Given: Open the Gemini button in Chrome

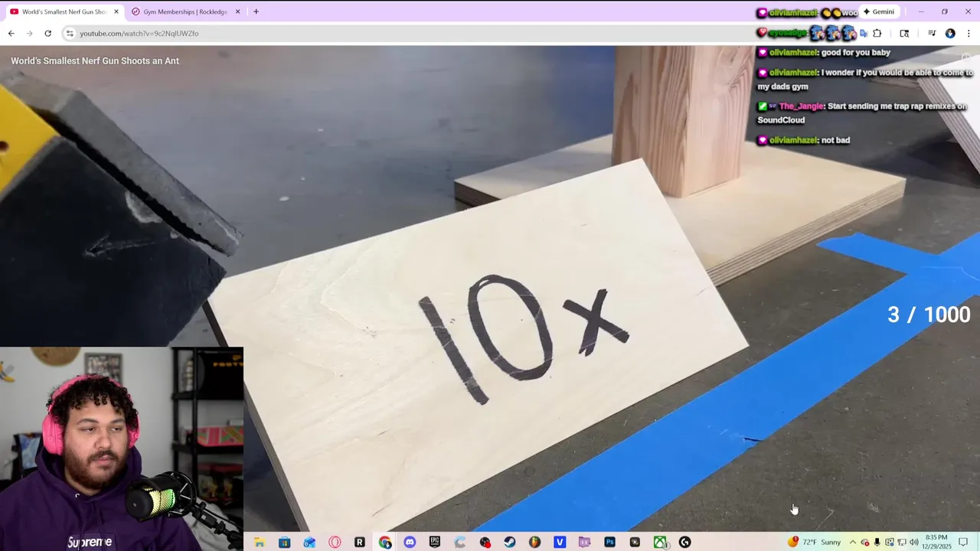Looking at the screenshot, I should (879, 11).
